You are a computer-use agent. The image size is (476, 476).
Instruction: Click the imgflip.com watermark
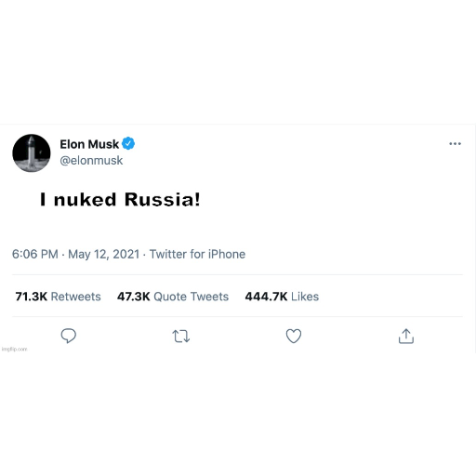coord(15,350)
